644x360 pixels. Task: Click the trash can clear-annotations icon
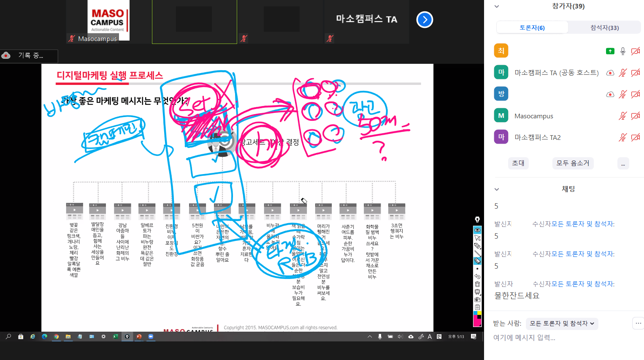pyautogui.click(x=477, y=284)
